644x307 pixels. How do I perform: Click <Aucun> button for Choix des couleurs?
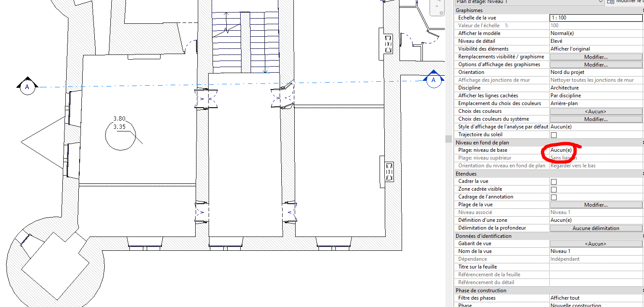(596, 111)
